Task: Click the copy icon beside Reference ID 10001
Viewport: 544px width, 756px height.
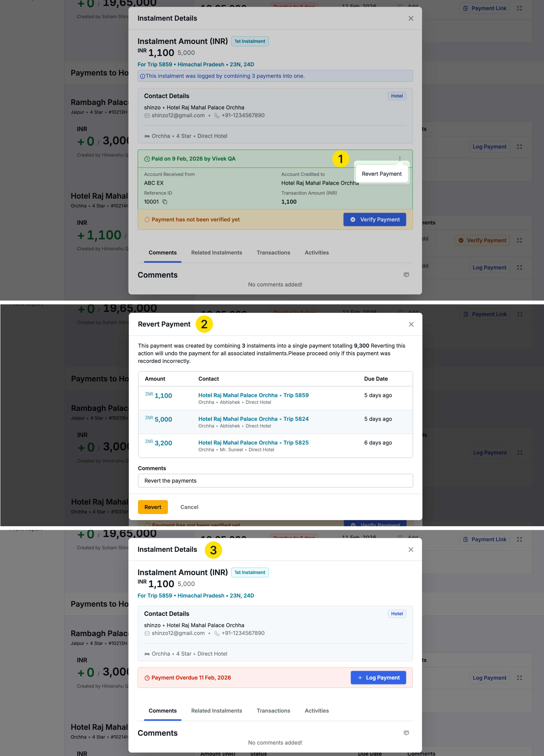Action: click(165, 202)
